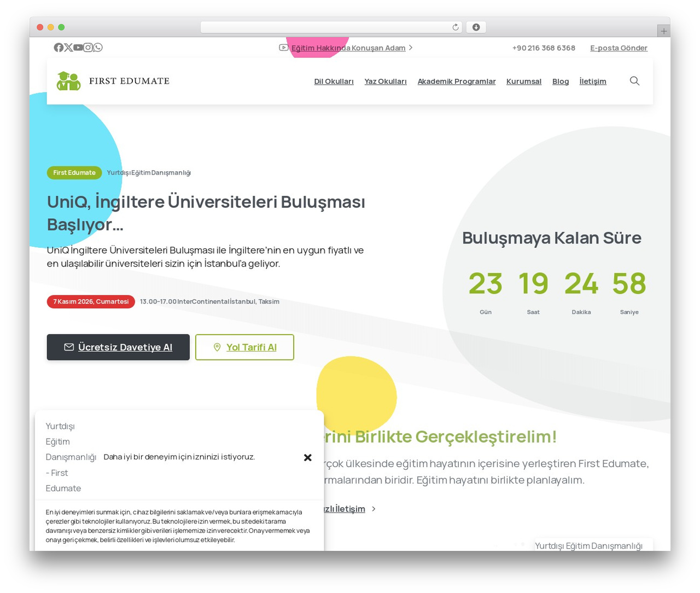The width and height of the screenshot is (700, 593).
Task: Go to the Blog page
Action: [x=561, y=82]
